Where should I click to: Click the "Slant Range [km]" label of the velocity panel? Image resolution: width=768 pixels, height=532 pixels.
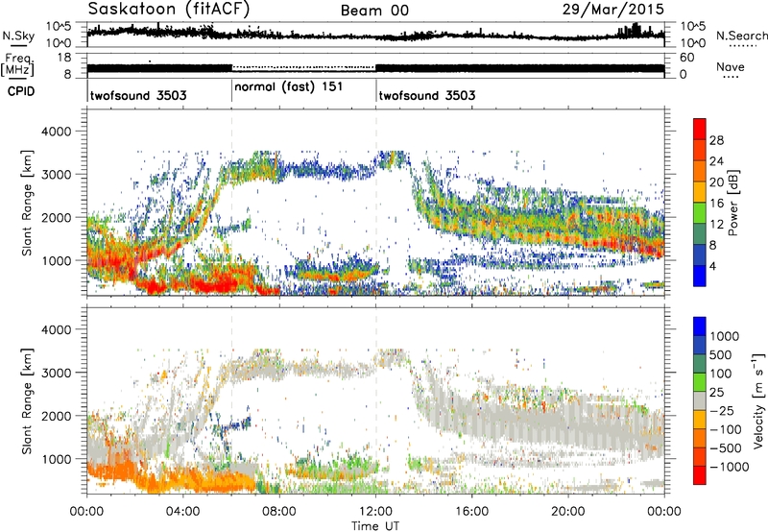[x=27, y=400]
